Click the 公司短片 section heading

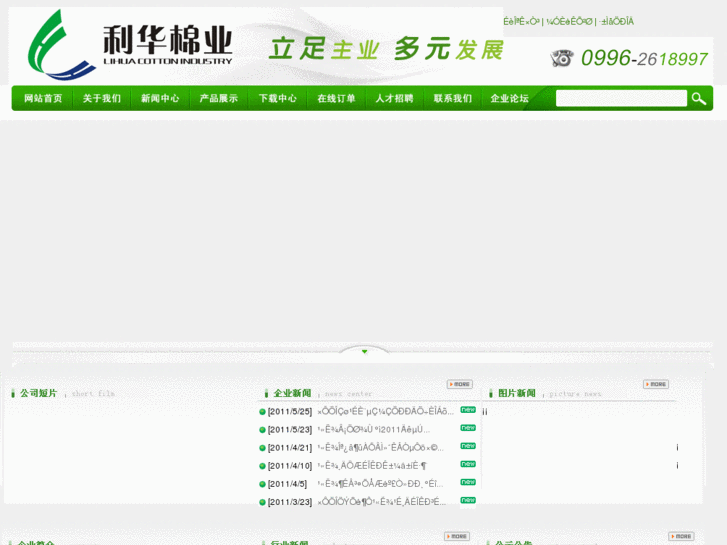(38, 393)
